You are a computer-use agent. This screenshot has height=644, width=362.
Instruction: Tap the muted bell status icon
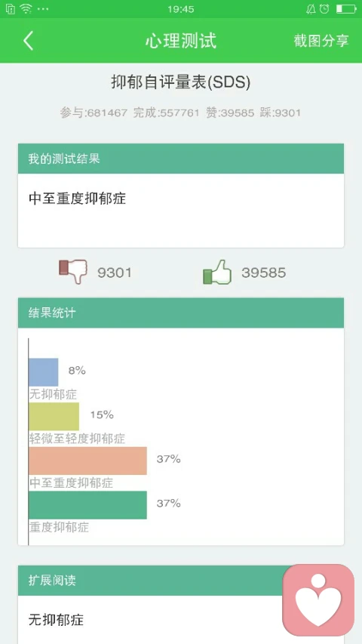tap(311, 8)
